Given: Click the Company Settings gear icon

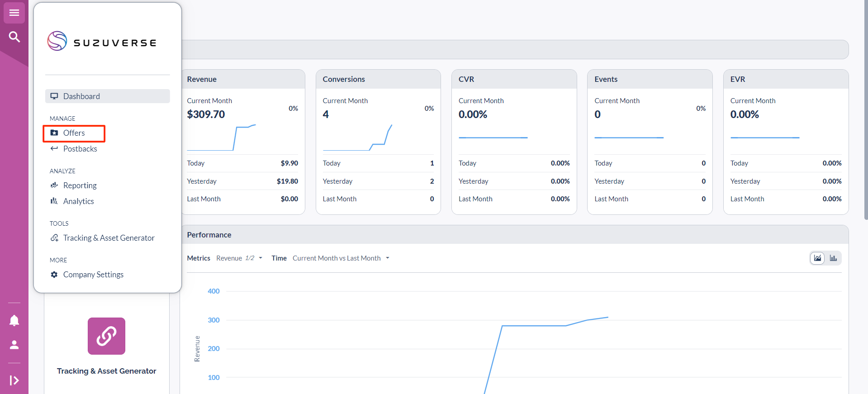Looking at the screenshot, I should [54, 275].
